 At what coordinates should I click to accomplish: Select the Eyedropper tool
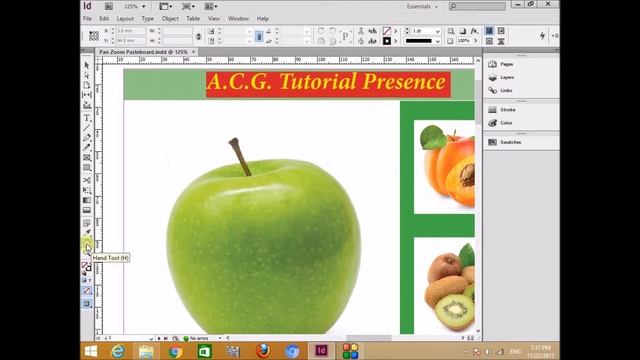[87, 233]
